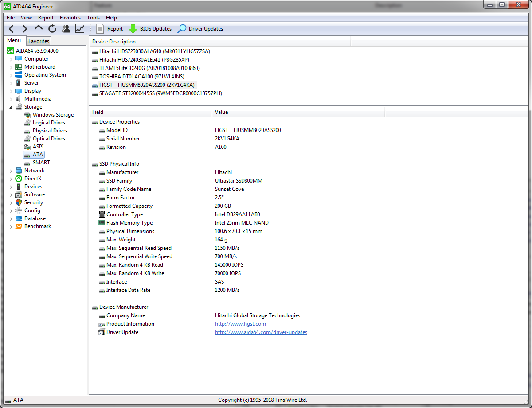
Task: Click the green BIOS Updates arrow icon
Action: pos(133,29)
